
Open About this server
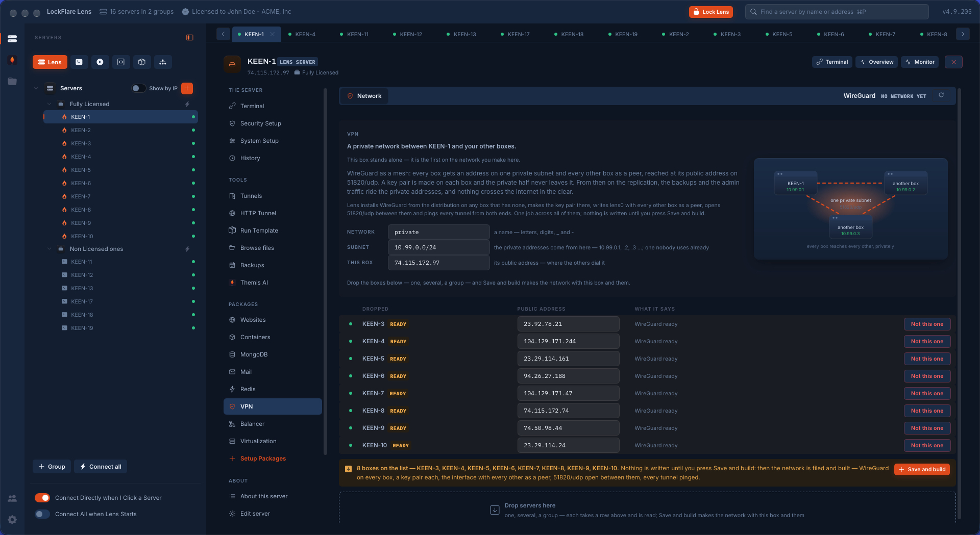(x=273, y=496)
